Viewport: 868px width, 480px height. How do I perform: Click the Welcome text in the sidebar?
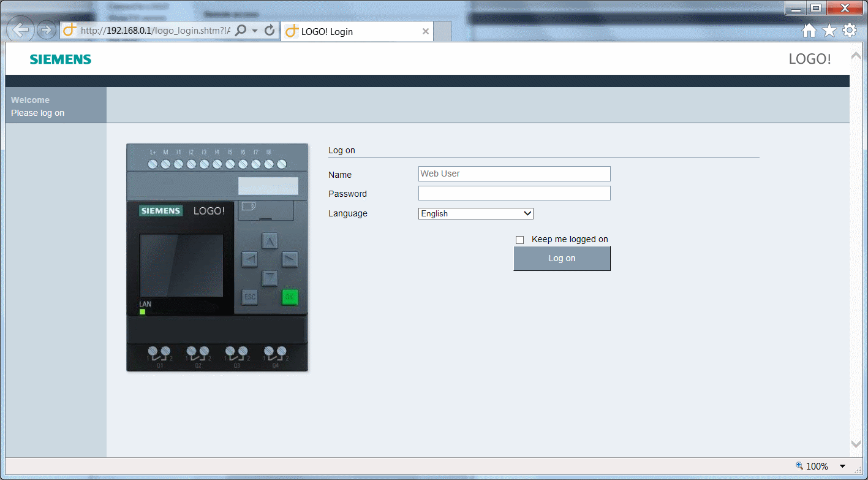30,100
